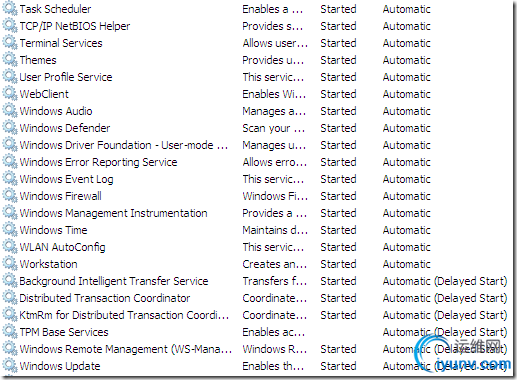Viewport: 517px width, 380px height.
Task: Select Windows Management Instrumentation entry
Action: [x=113, y=213]
